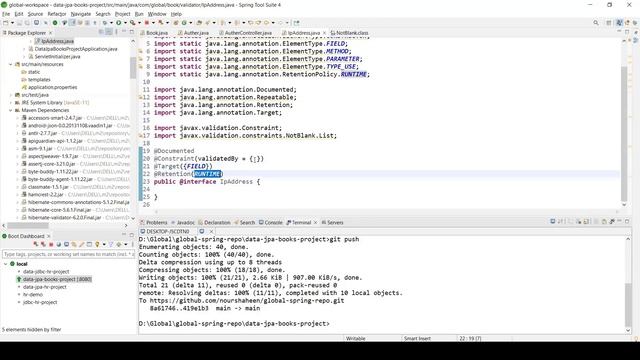640x360 pixels.
Task: Click the light bulb icon in Boot Dashboard toolbar
Action: point(97,244)
